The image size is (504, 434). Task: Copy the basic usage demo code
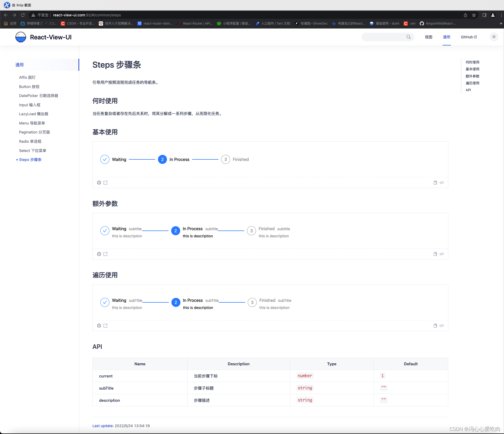point(435,183)
